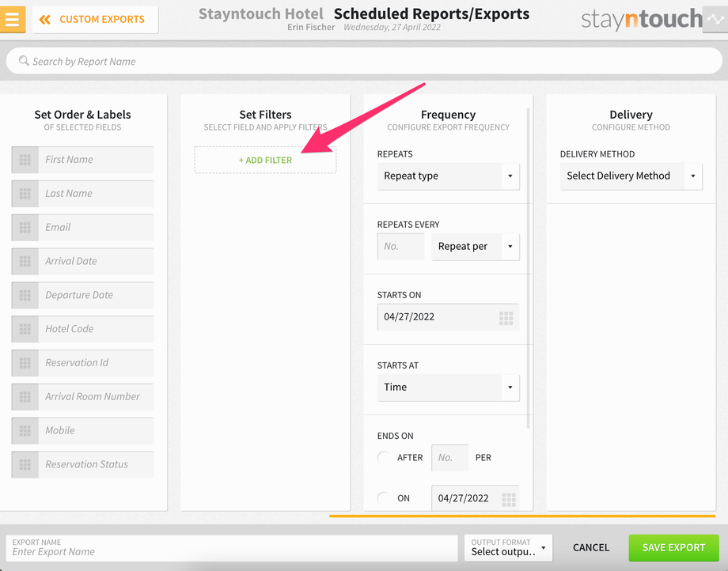Open the Select Delivery Method dropdown
Viewport: 728px width, 571px height.
click(631, 176)
